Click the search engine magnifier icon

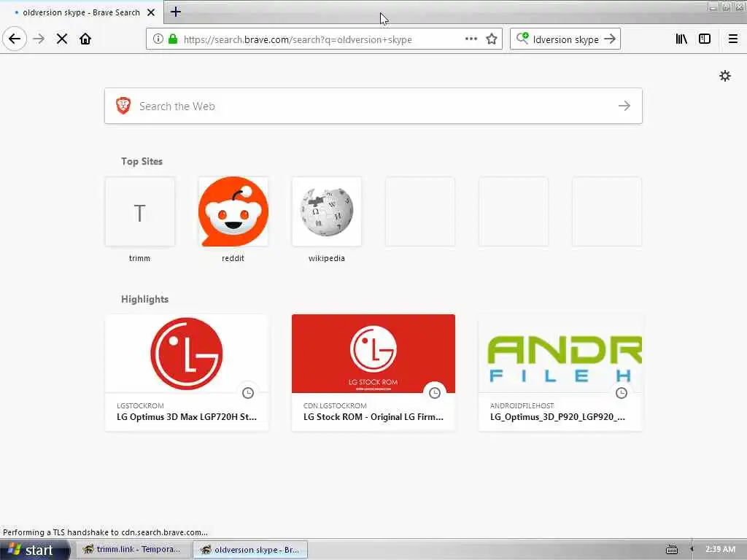(x=522, y=39)
